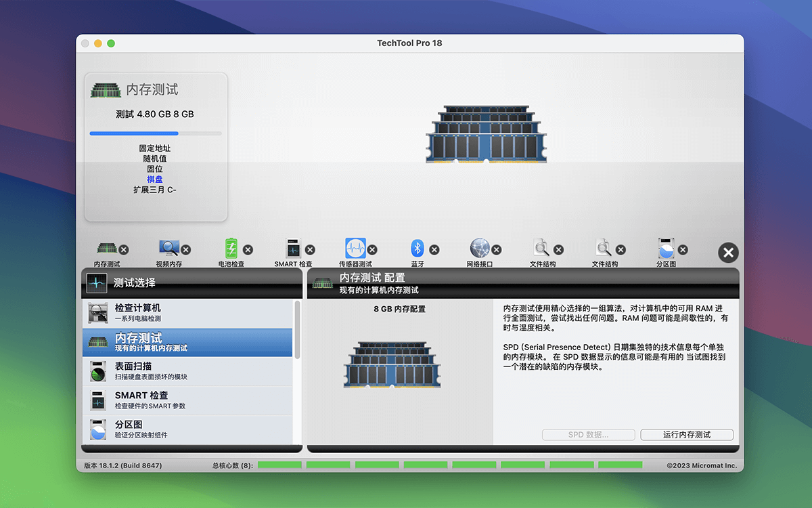Click the test list vertical scrollbar

pos(297,330)
